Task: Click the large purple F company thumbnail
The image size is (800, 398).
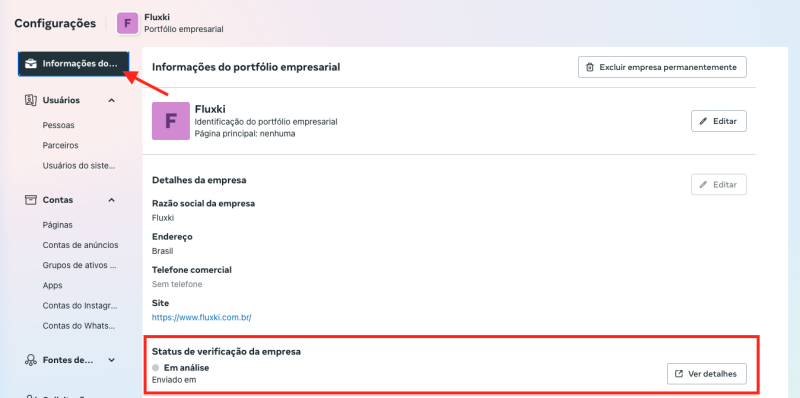Action: [x=171, y=121]
